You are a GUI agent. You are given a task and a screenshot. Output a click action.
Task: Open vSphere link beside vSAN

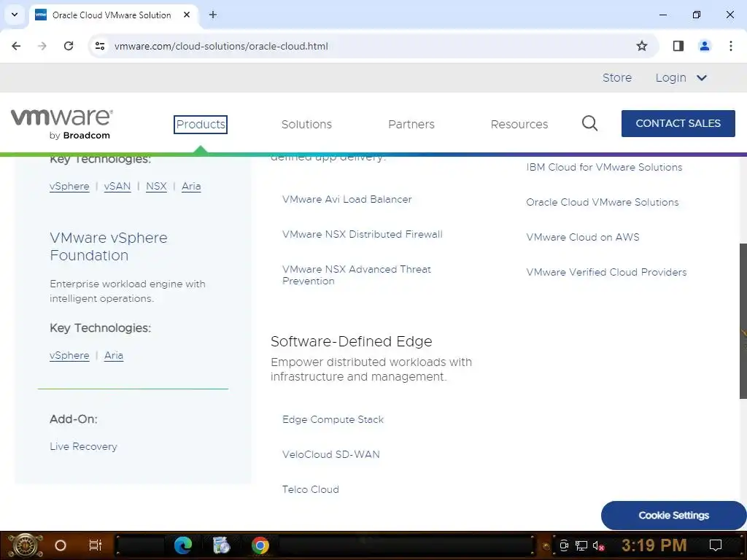[x=69, y=186]
